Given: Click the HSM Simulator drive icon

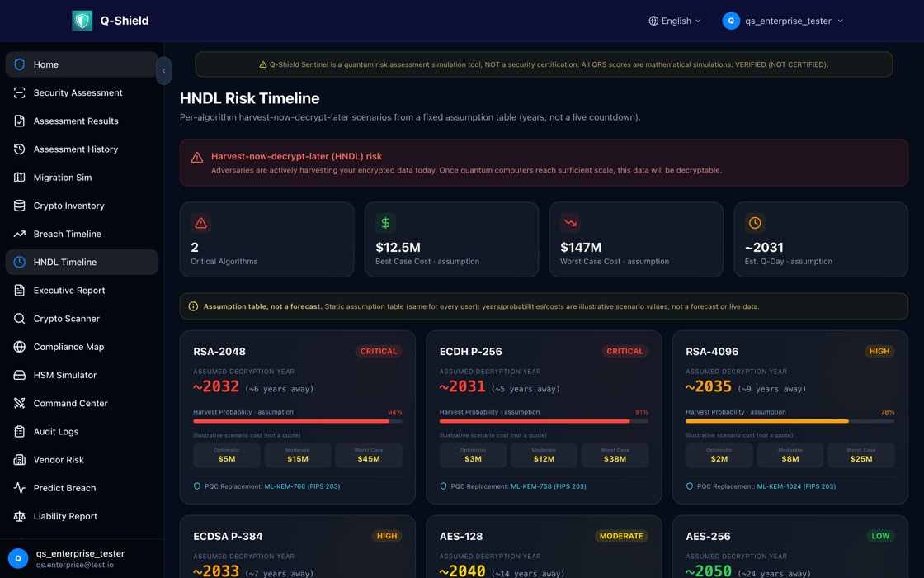Looking at the screenshot, I should pyautogui.click(x=20, y=375).
